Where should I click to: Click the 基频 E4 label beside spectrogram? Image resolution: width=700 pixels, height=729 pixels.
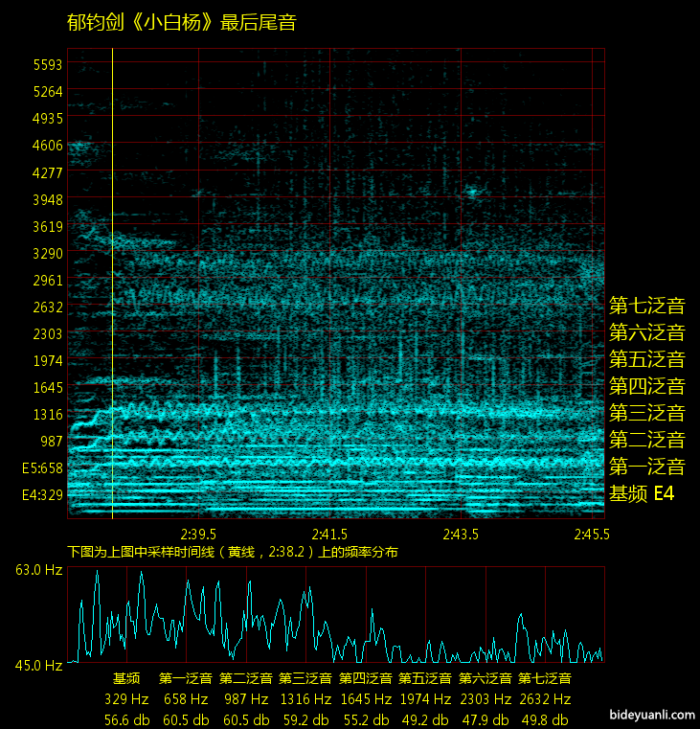pyautogui.click(x=642, y=494)
